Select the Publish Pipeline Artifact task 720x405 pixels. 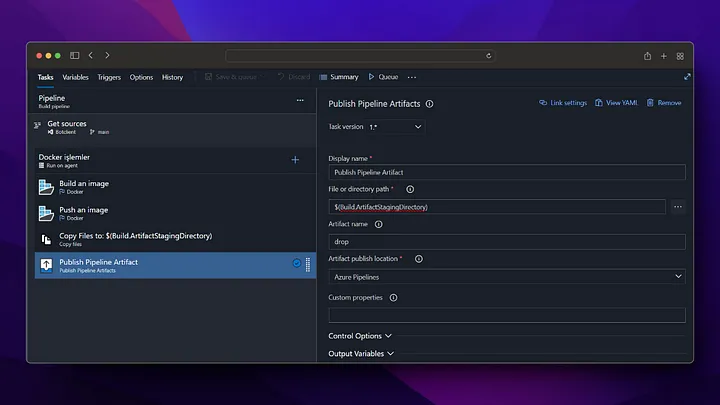click(x=175, y=265)
